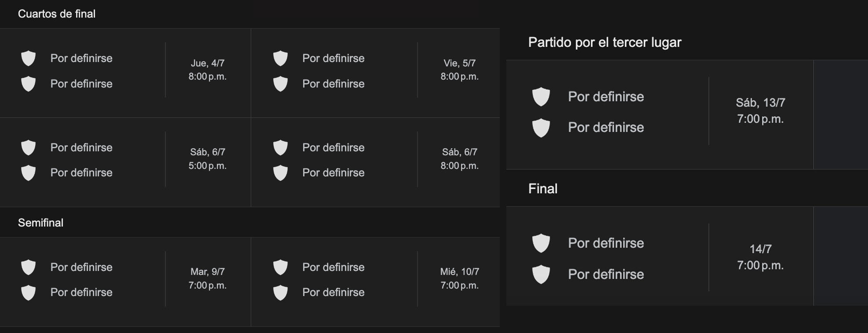868x333 pixels.
Task: Click bottom team shield in Mié 10/7 semifinal
Action: coord(280,293)
